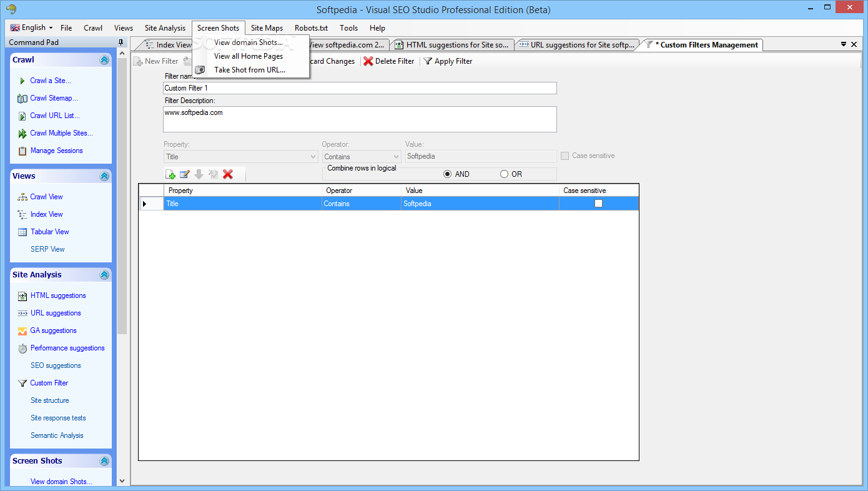This screenshot has width=868, height=491.
Task: Toggle the greyed Case sensitive checkbox
Action: tap(565, 156)
